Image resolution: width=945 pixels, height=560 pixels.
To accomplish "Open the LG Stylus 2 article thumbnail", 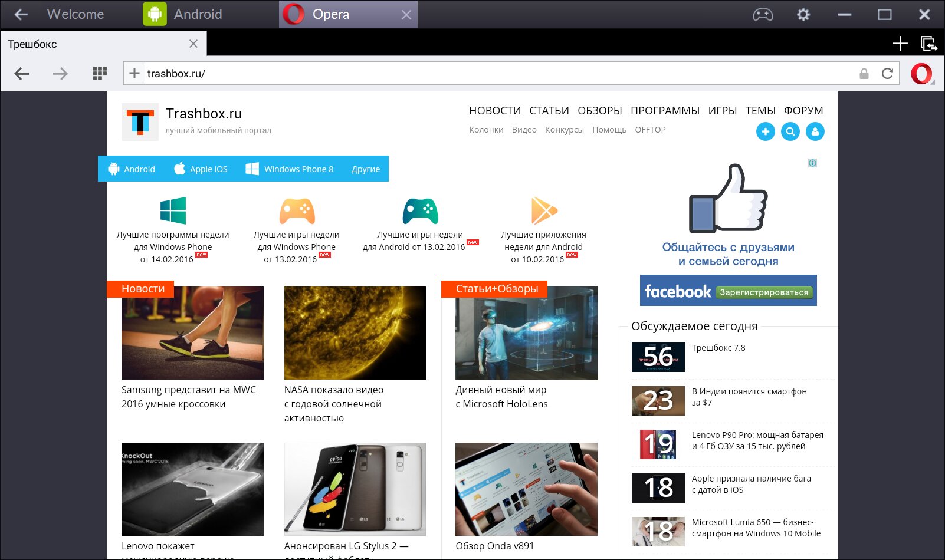I will tap(355, 489).
